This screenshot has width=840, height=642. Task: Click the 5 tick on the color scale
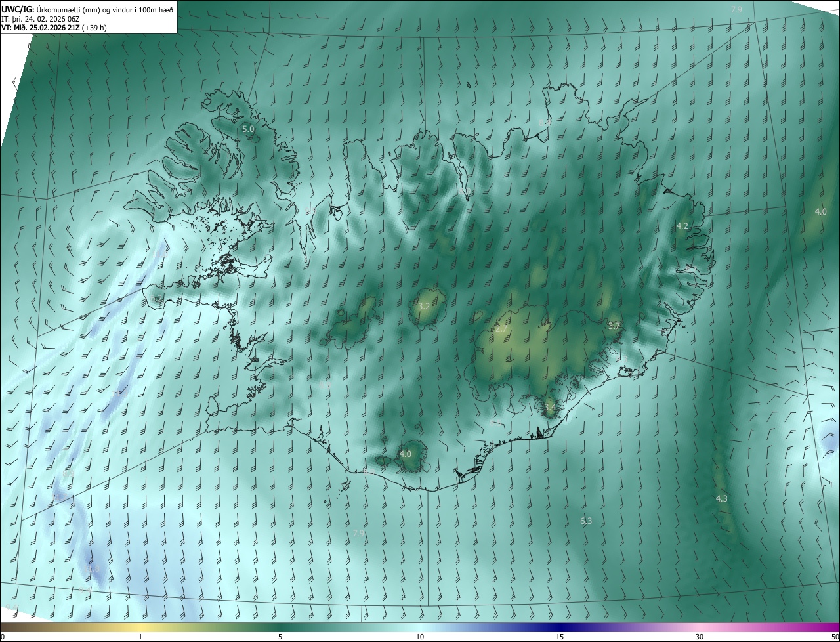coord(280,637)
